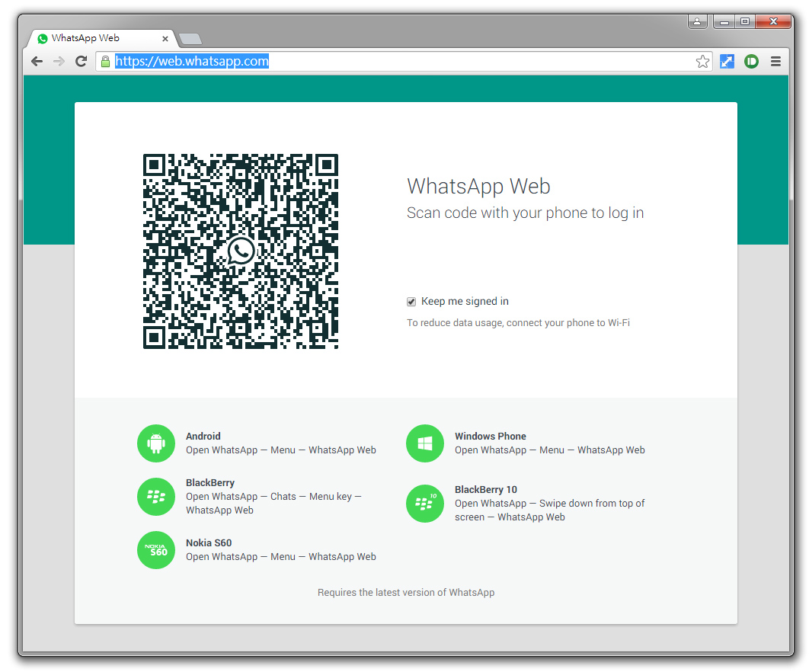The image size is (809, 672).
Task: Close the WhatsApp Web tab
Action: (165, 39)
